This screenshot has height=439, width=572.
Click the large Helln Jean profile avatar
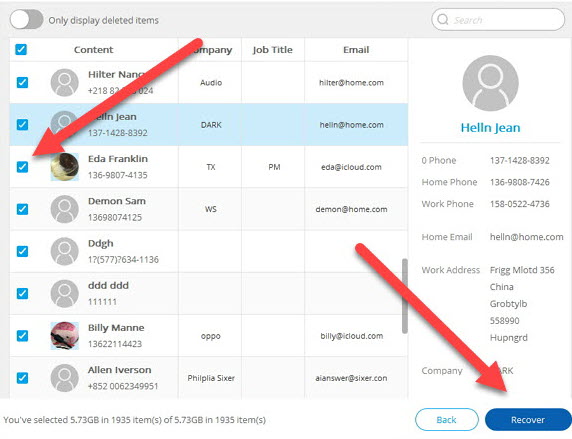[490, 83]
